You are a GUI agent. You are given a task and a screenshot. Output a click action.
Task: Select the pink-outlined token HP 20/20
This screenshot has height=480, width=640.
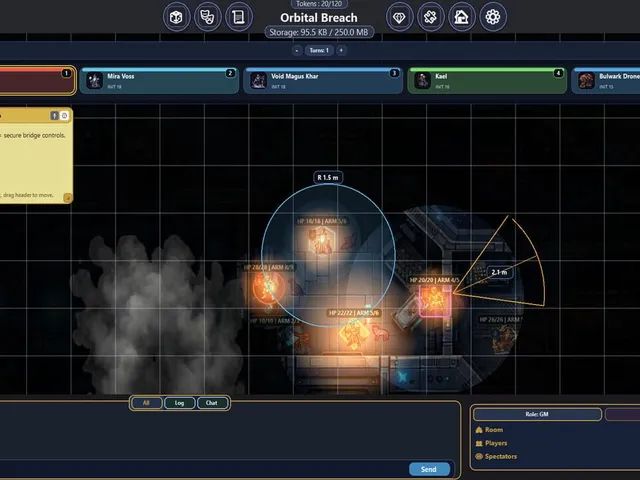pyautogui.click(x=435, y=301)
